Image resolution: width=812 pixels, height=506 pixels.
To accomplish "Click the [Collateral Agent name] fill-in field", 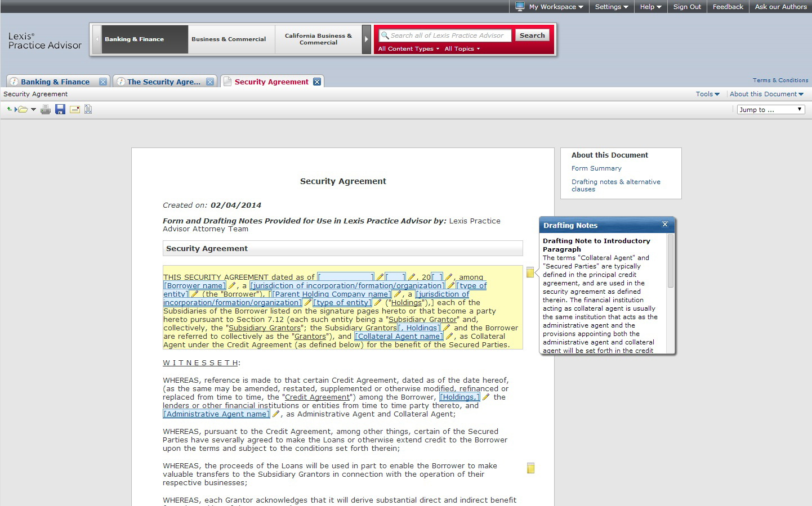I will 399,336.
